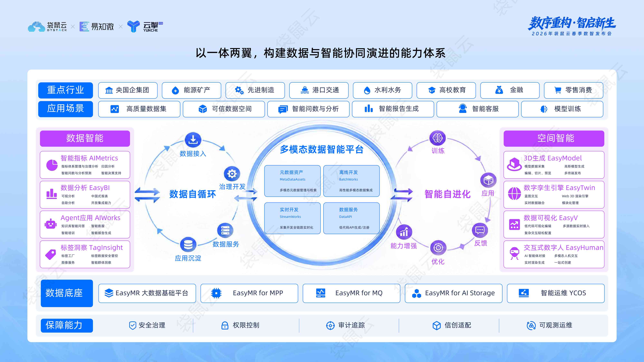Click the 信创适配 box icon

click(436, 325)
